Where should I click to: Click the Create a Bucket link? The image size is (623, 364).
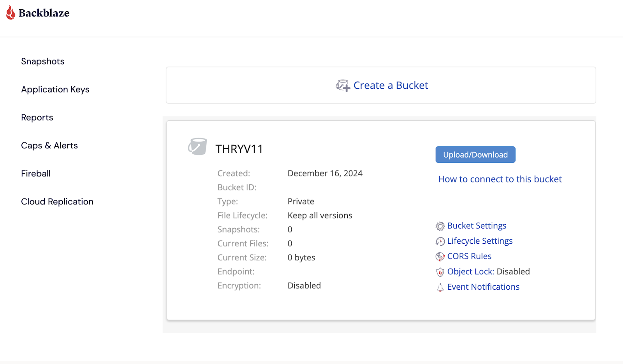391,85
